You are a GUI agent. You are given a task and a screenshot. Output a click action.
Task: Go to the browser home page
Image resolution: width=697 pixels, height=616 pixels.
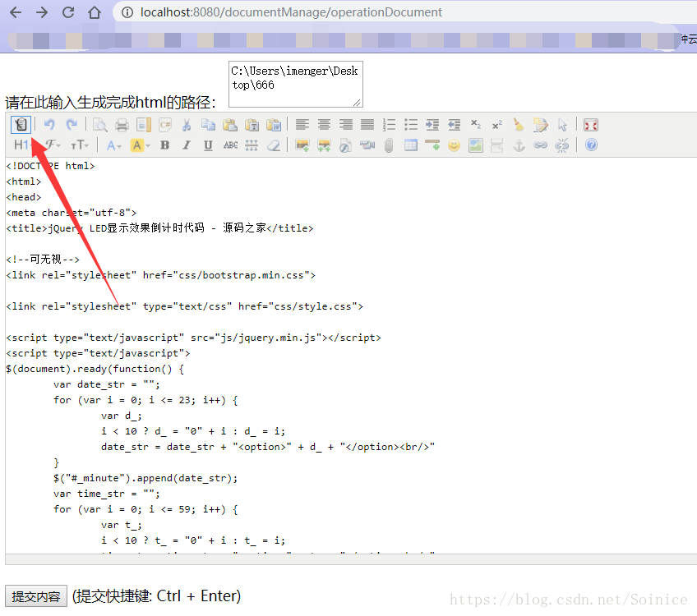click(x=95, y=12)
